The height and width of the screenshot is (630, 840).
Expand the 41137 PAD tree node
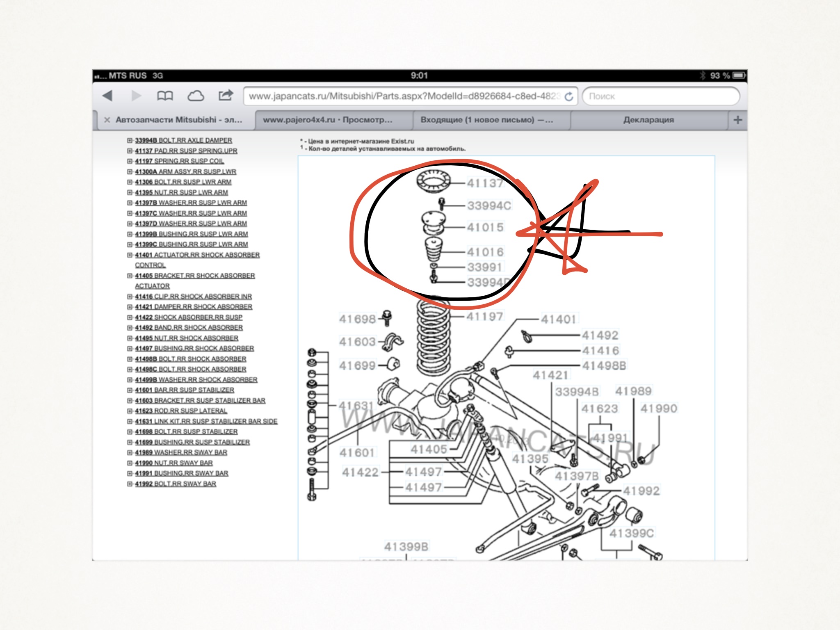(x=130, y=151)
